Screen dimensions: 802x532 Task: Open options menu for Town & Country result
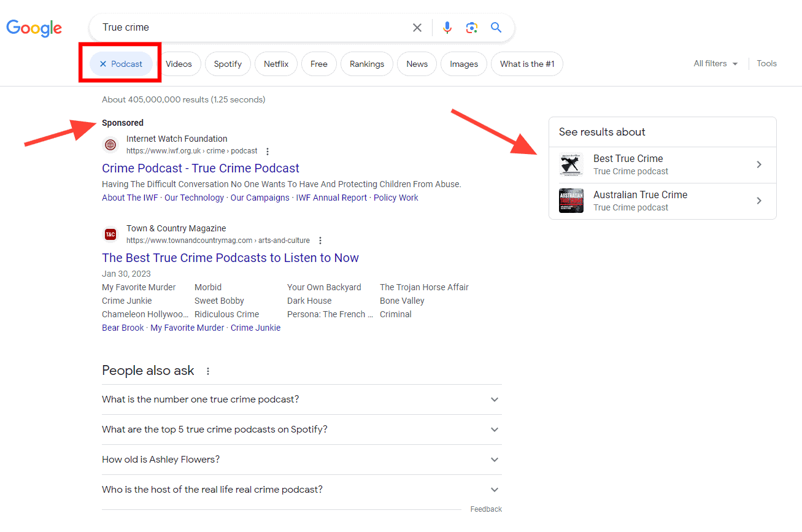click(x=320, y=241)
